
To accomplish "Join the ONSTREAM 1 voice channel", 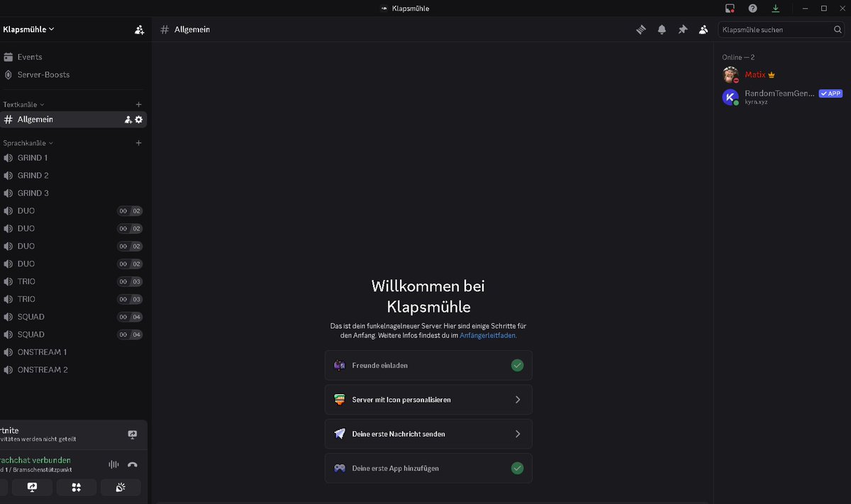I will click(x=74, y=352).
